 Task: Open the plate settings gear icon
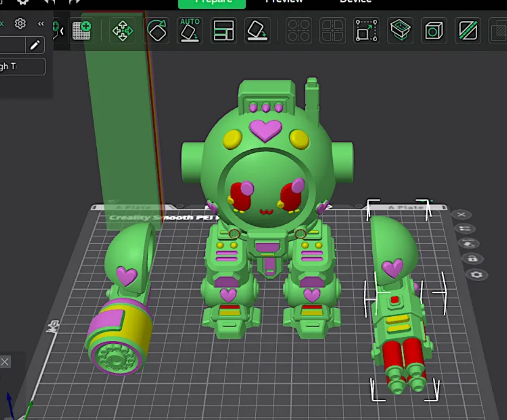pyautogui.click(x=477, y=275)
